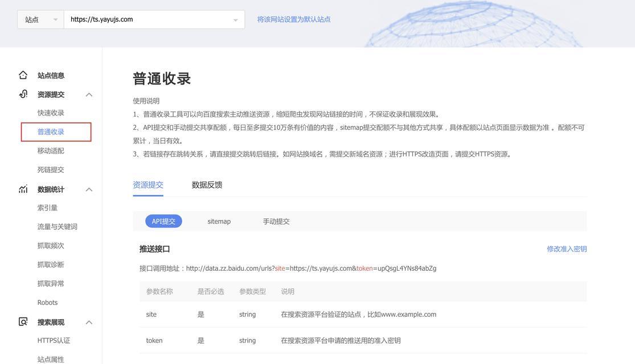Open HTTPS认证 in sidebar
Image resolution: width=635 pixels, height=364 pixels.
click(x=54, y=341)
